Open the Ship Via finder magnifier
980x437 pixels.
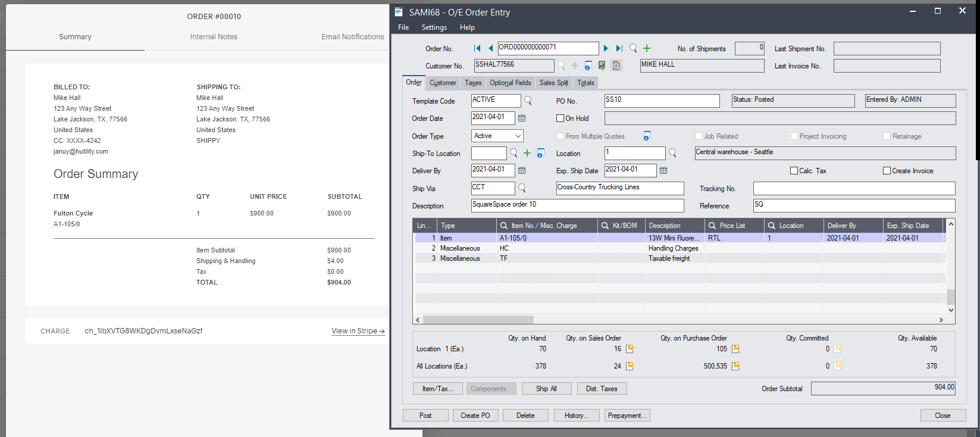tap(522, 188)
